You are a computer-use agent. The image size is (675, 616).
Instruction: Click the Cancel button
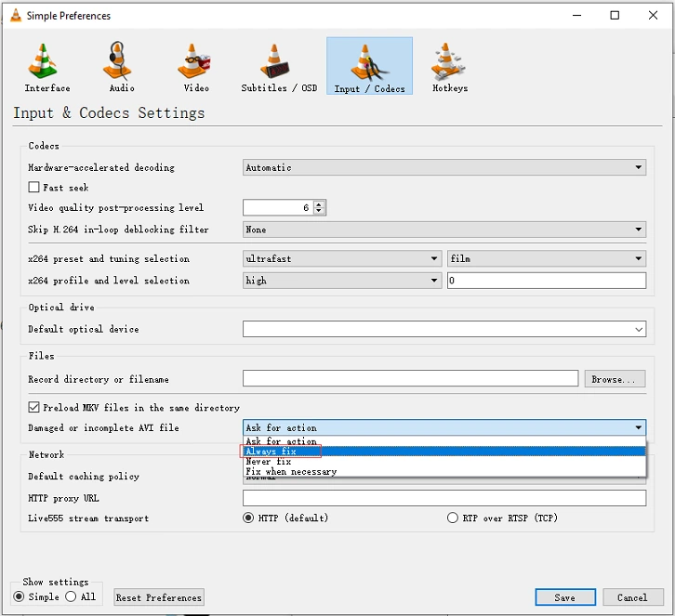pos(632,597)
